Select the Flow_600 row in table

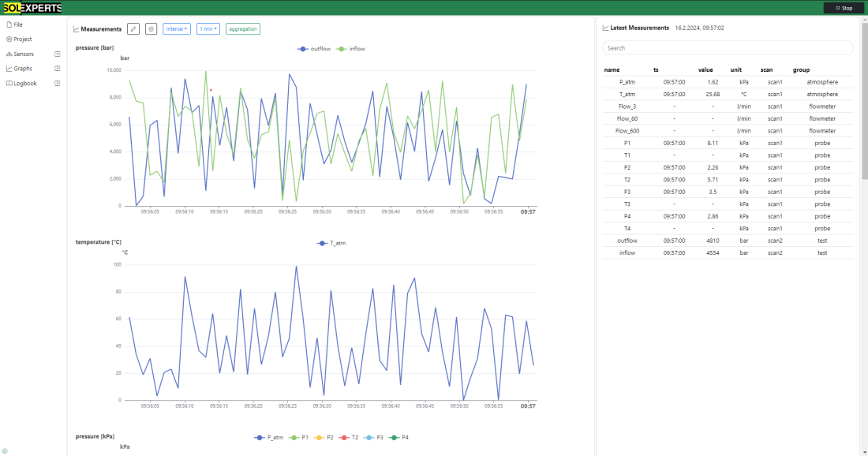pos(728,131)
